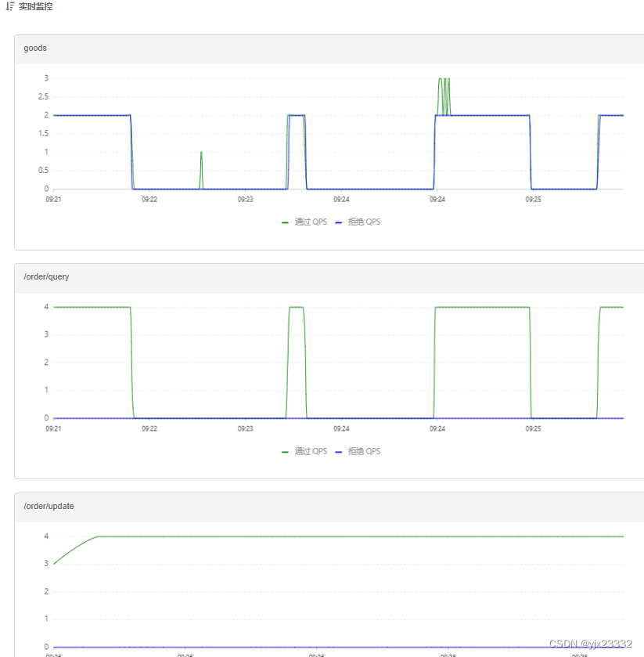This screenshot has height=657, width=644.
Task: Select the /order/update panel title
Action: tap(49, 506)
